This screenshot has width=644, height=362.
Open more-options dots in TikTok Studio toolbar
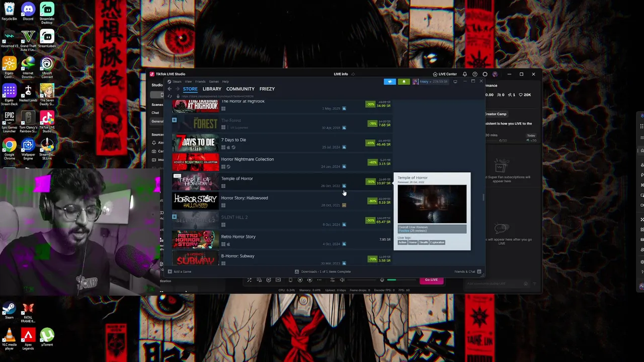pyautogui.click(x=319, y=280)
